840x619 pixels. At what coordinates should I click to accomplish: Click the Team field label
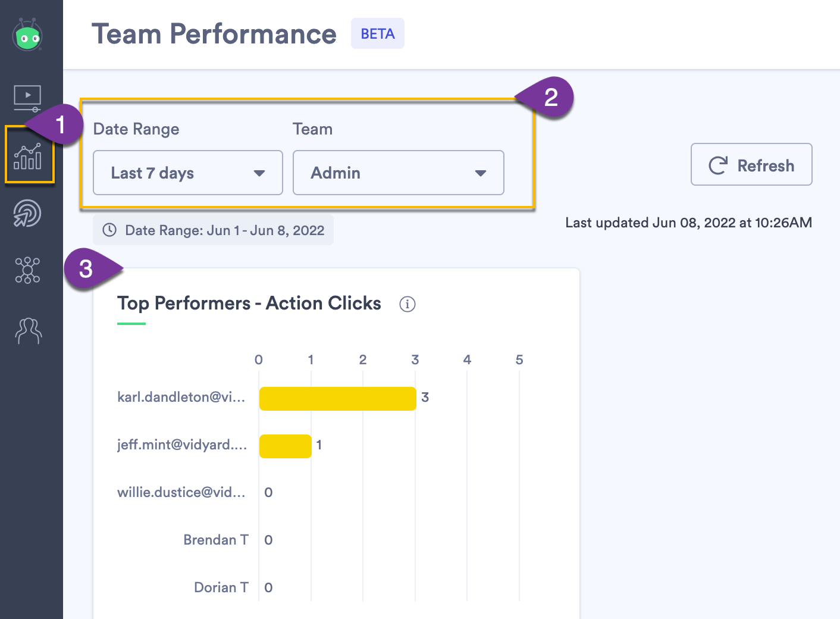coord(313,129)
